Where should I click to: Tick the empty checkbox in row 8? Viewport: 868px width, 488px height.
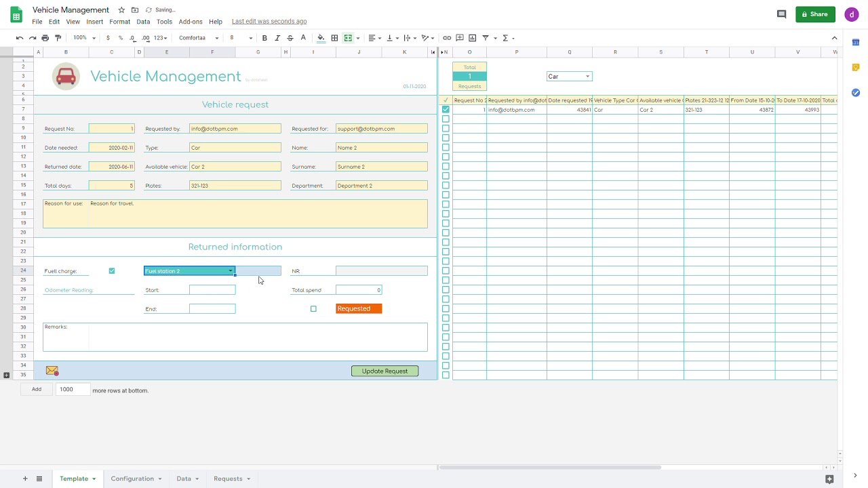tap(446, 119)
